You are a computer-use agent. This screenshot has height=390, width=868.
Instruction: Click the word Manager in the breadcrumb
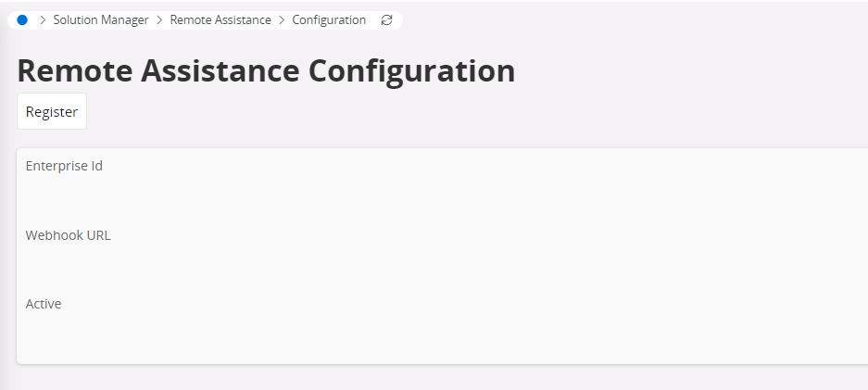click(x=123, y=19)
